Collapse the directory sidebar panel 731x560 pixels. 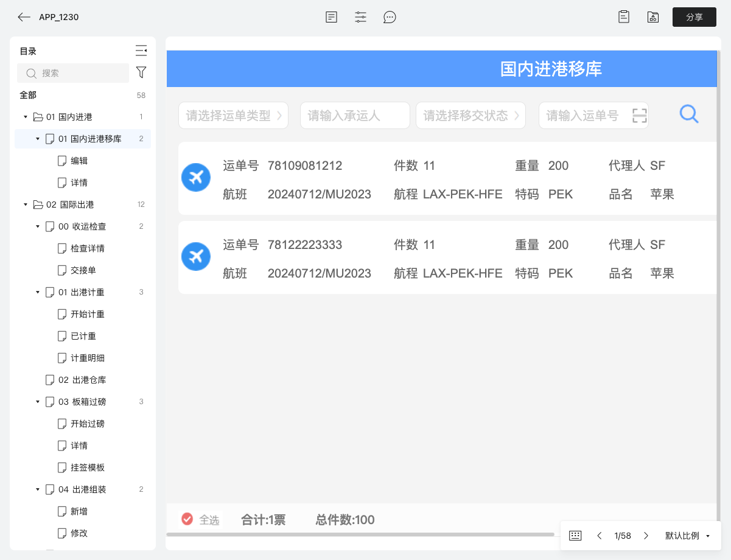(141, 51)
